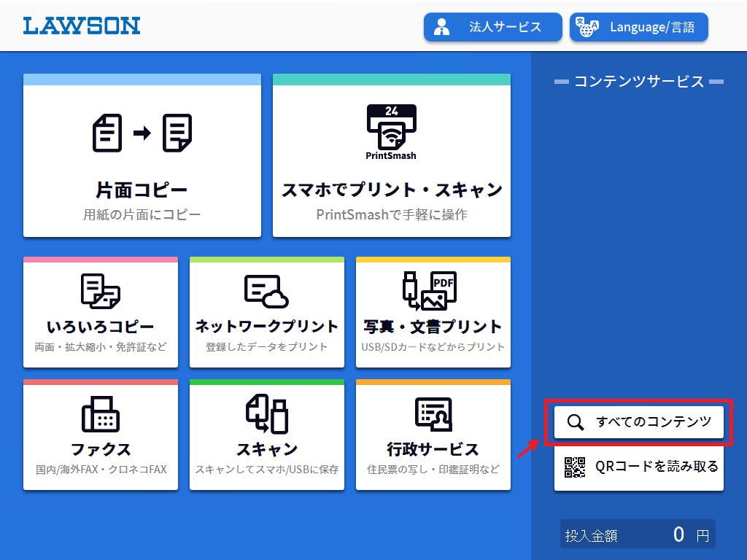This screenshot has height=560, width=747.
Task: Click 登録したデータをプリント description
Action: (267, 347)
